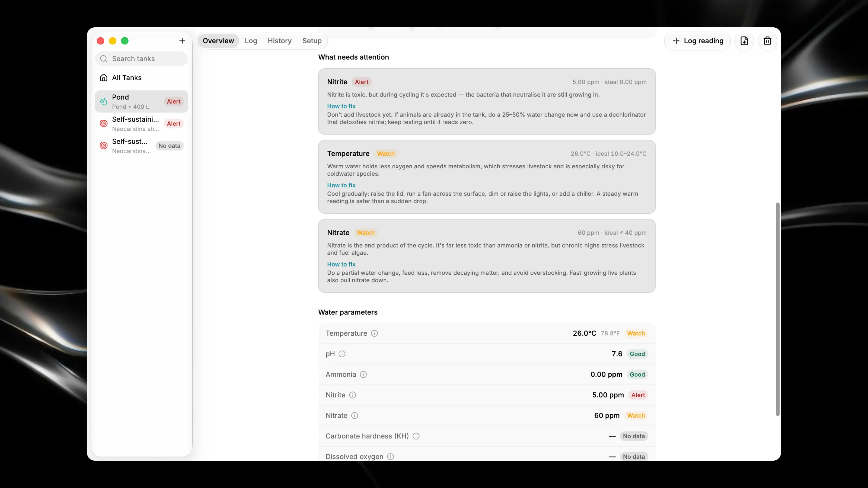Image resolution: width=868 pixels, height=488 pixels.
Task: Click Nitrite 5.00 ppm in parameters table
Action: click(x=608, y=395)
